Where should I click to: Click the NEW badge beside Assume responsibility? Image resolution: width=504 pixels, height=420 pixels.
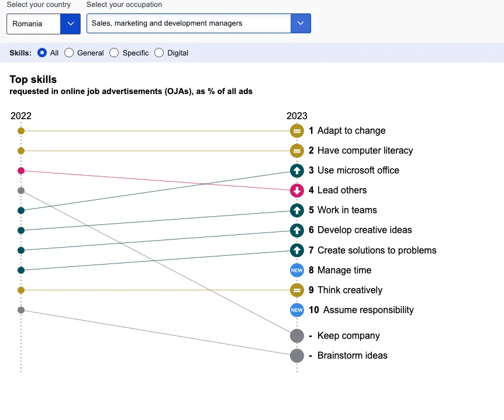point(297,310)
